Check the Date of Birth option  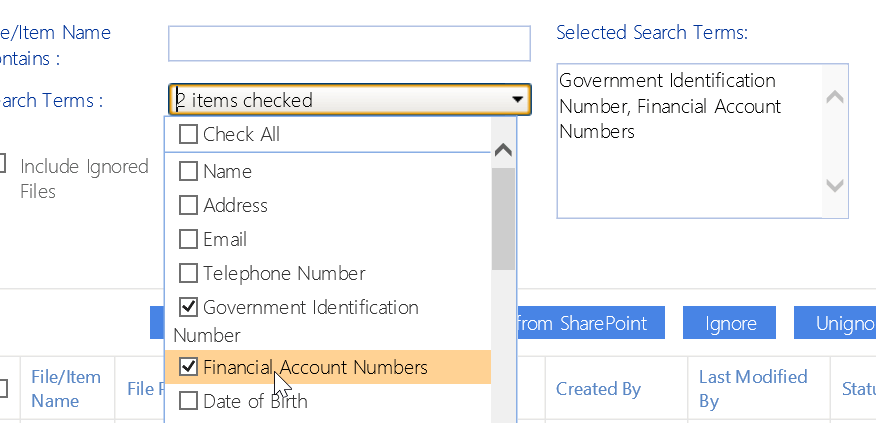coord(188,401)
